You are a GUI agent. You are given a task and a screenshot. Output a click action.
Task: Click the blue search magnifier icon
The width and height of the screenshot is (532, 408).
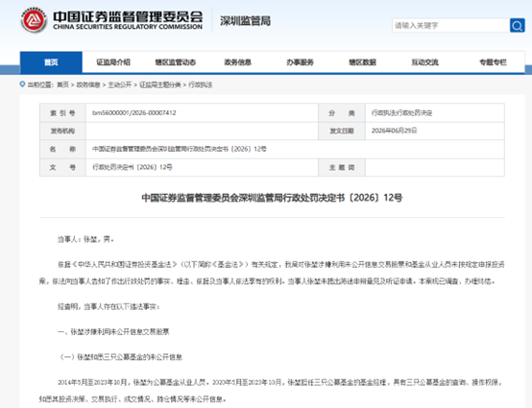(x=517, y=25)
